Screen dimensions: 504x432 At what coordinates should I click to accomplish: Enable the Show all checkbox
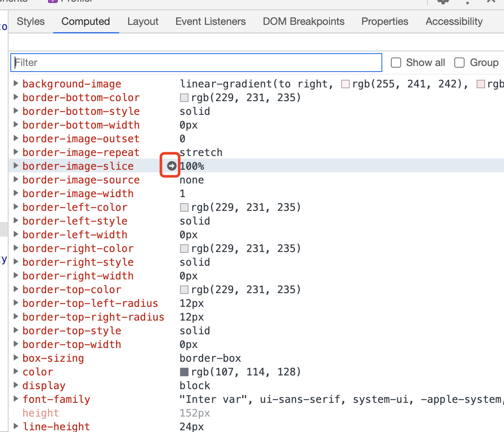point(396,63)
